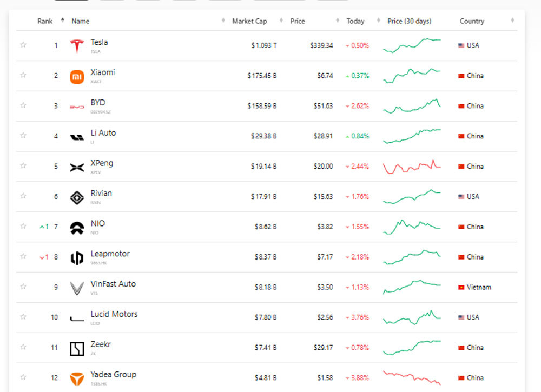Open the VinFast Auto company link

113,284
